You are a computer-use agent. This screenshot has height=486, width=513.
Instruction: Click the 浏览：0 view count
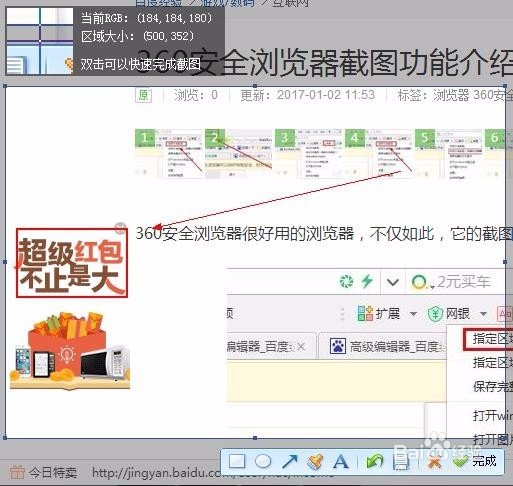click(196, 95)
